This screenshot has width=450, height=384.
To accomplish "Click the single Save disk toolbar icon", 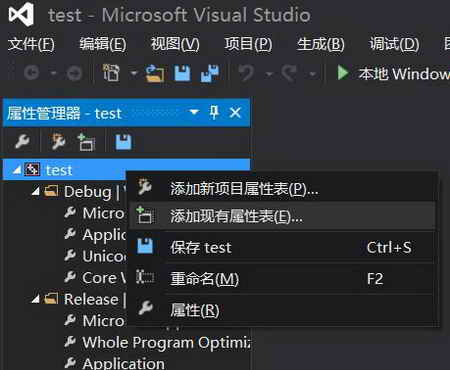I will (182, 73).
